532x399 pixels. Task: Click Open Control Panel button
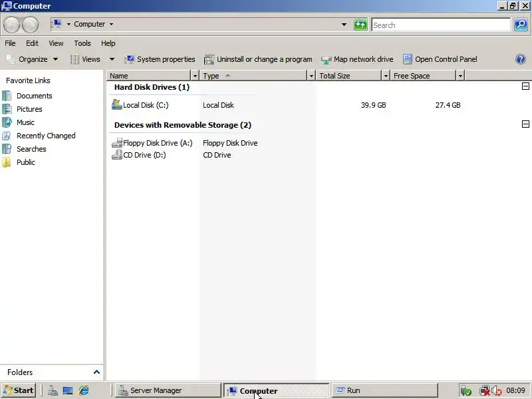pyautogui.click(x=440, y=59)
